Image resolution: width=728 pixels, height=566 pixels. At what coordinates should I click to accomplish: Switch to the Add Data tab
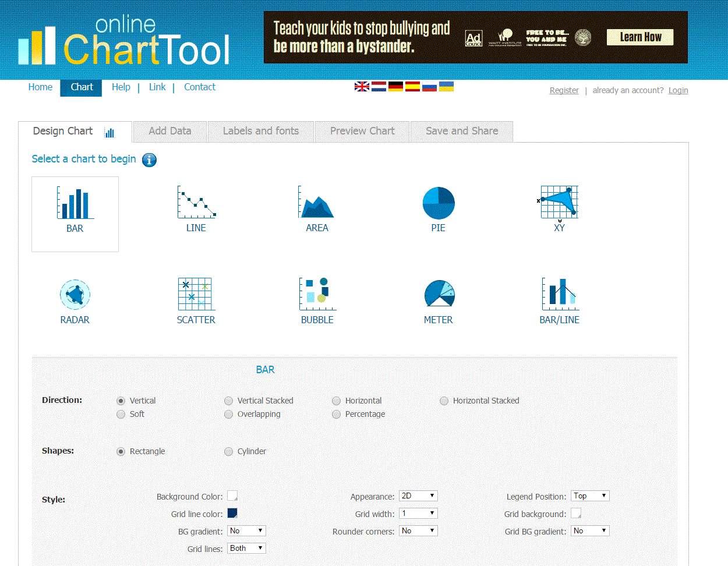169,131
